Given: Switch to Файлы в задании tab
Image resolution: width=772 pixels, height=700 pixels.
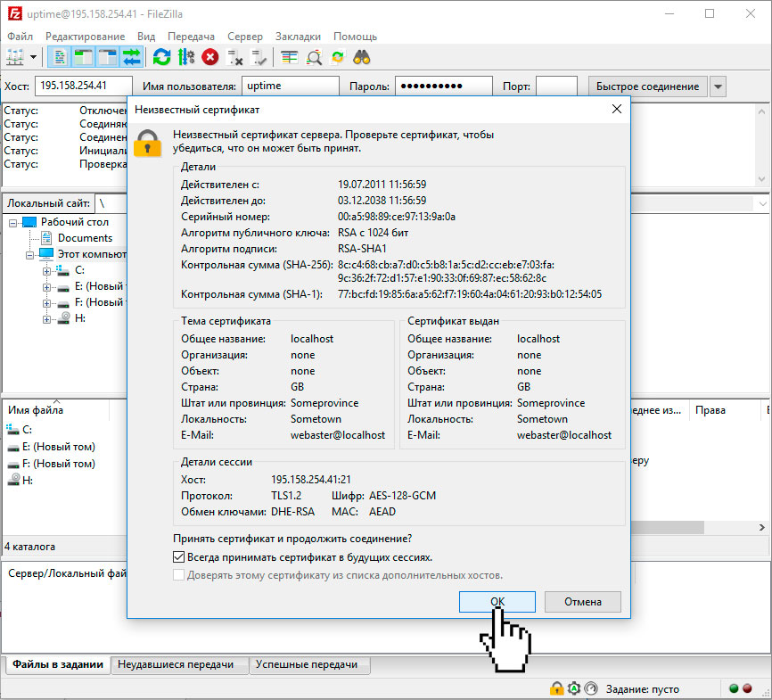Looking at the screenshot, I should tap(58, 664).
